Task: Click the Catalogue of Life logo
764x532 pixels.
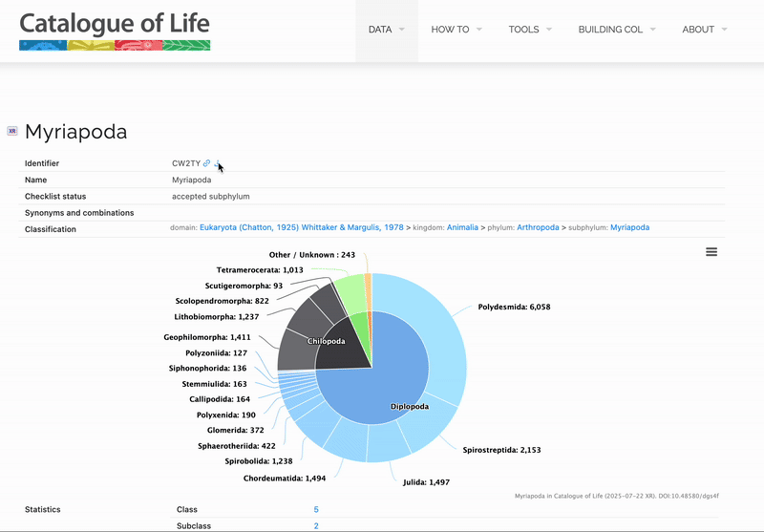Action: 115,31
